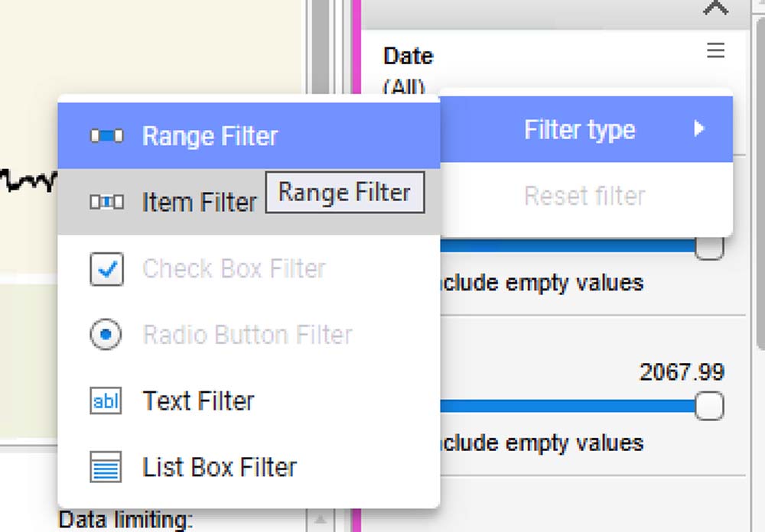Collapse the filter panel with top chevron
Image resolution: width=765 pixels, height=532 pixels.
point(715,8)
